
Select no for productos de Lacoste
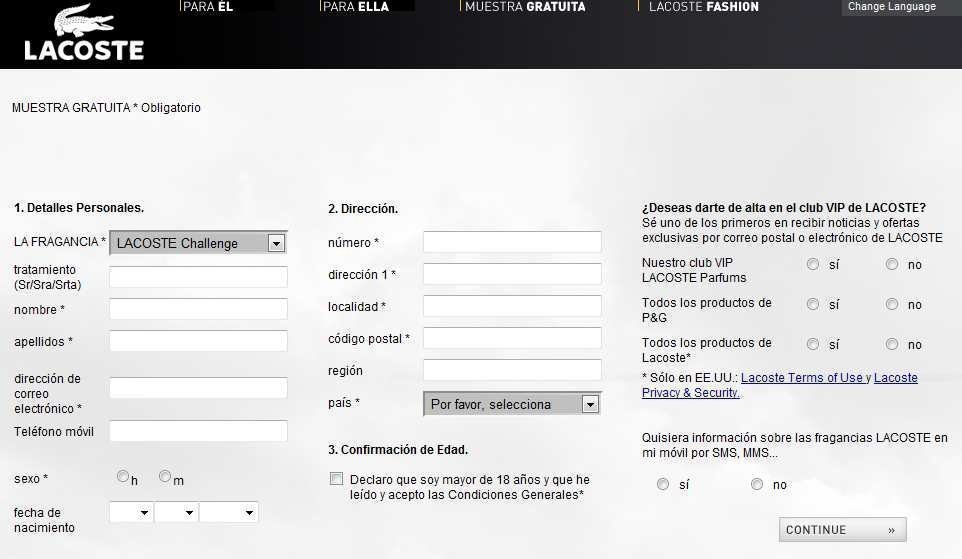(892, 344)
